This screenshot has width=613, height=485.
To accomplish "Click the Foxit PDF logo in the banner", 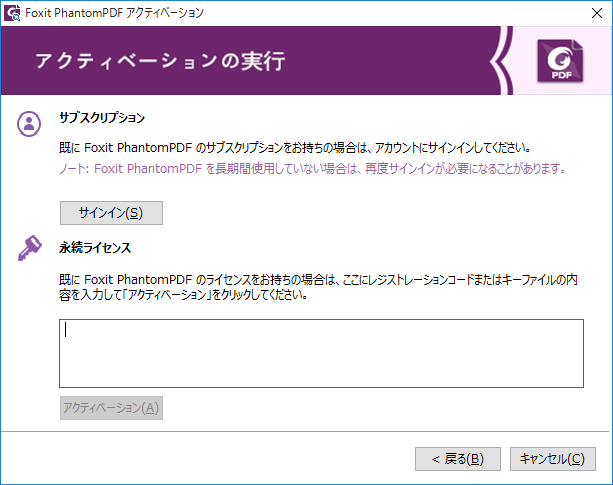I will (x=560, y=61).
